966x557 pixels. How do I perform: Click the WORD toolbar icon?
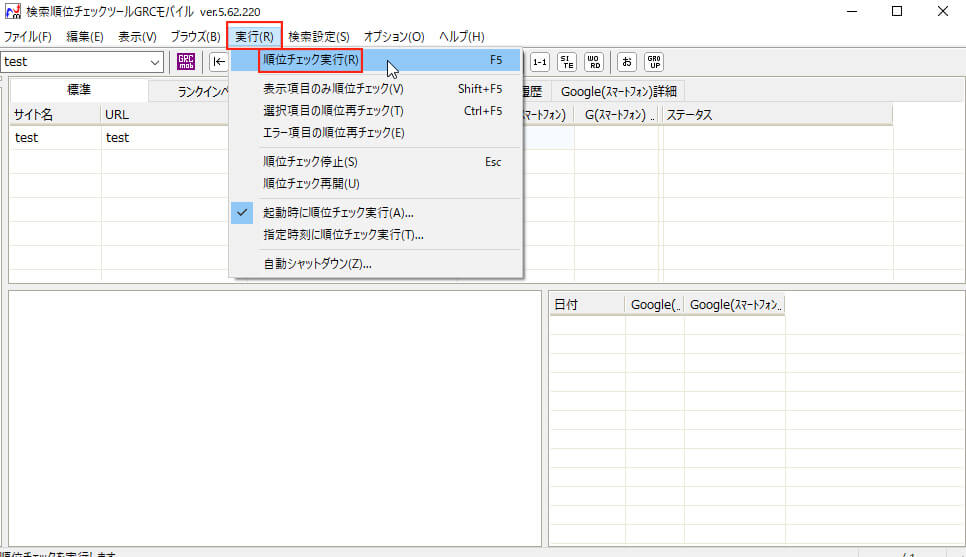[594, 62]
